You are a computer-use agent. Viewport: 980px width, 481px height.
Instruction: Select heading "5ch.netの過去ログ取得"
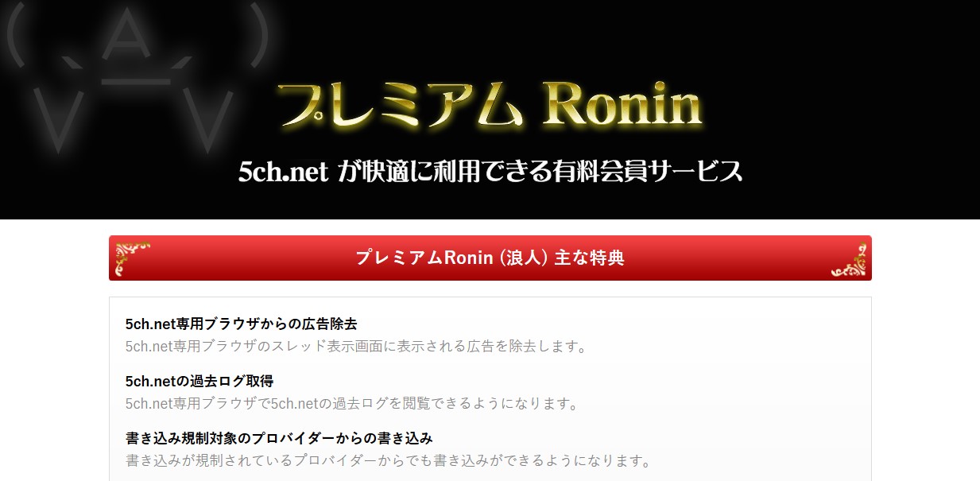tap(199, 381)
